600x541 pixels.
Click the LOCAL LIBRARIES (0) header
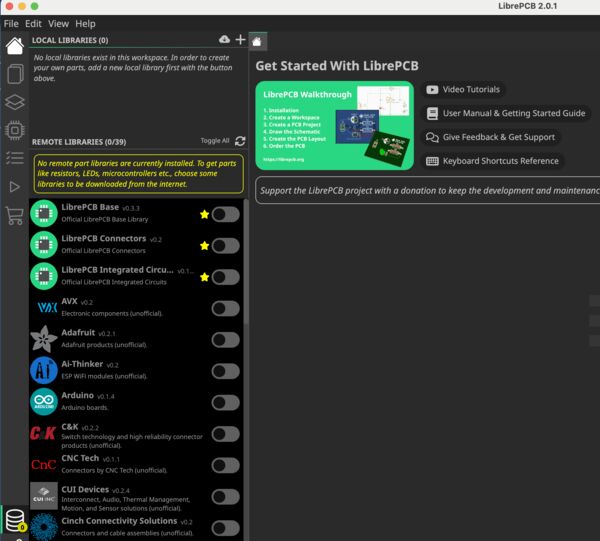pyautogui.click(x=70, y=40)
